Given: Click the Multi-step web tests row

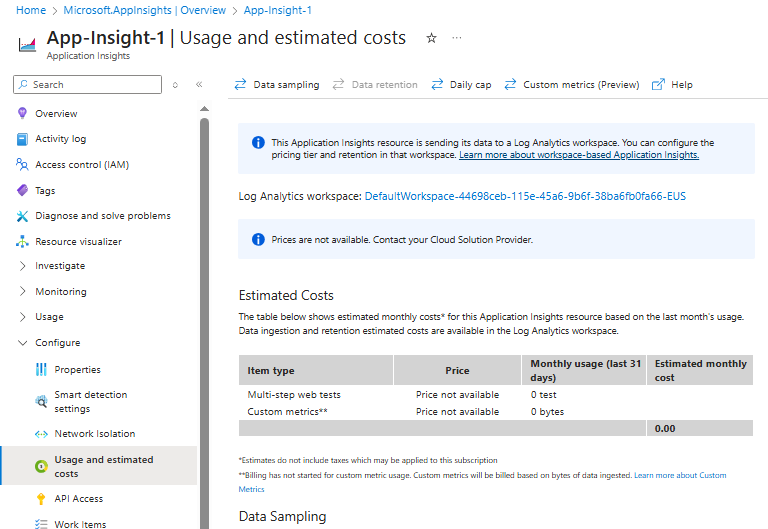Looking at the screenshot, I should tap(496, 395).
